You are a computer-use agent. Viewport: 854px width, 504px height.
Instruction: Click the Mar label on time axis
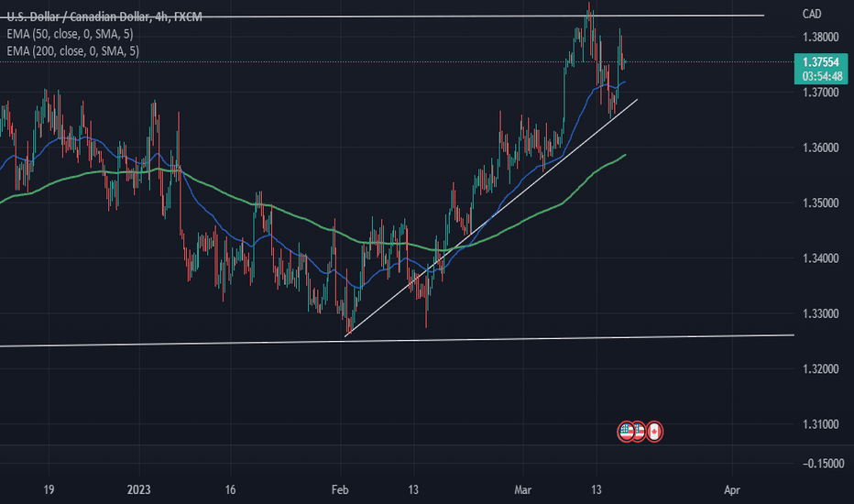tap(523, 490)
